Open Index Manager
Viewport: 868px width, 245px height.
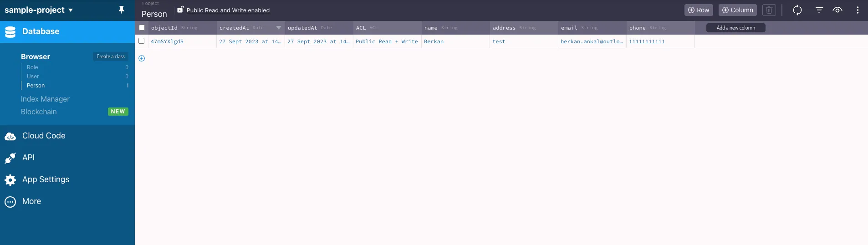coord(45,99)
